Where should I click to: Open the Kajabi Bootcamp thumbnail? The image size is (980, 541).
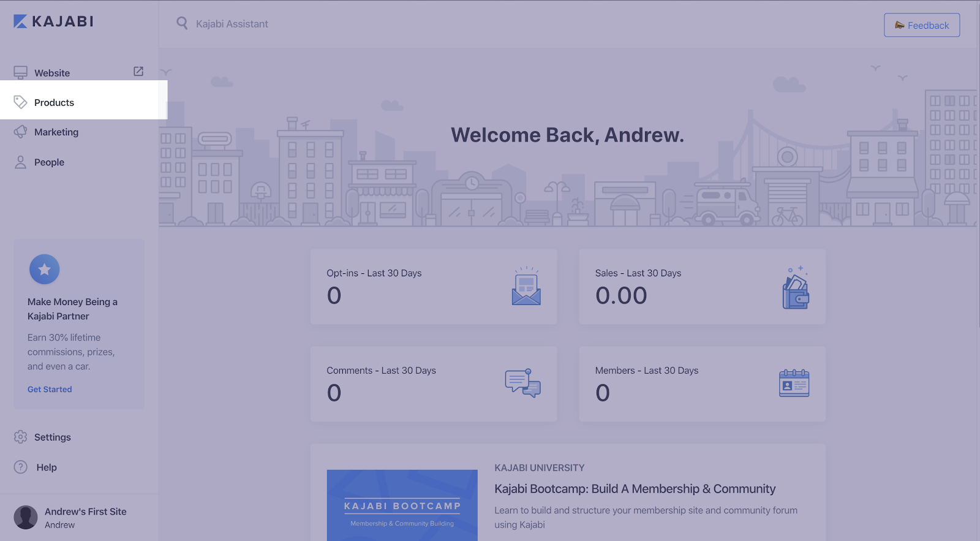[x=402, y=505]
